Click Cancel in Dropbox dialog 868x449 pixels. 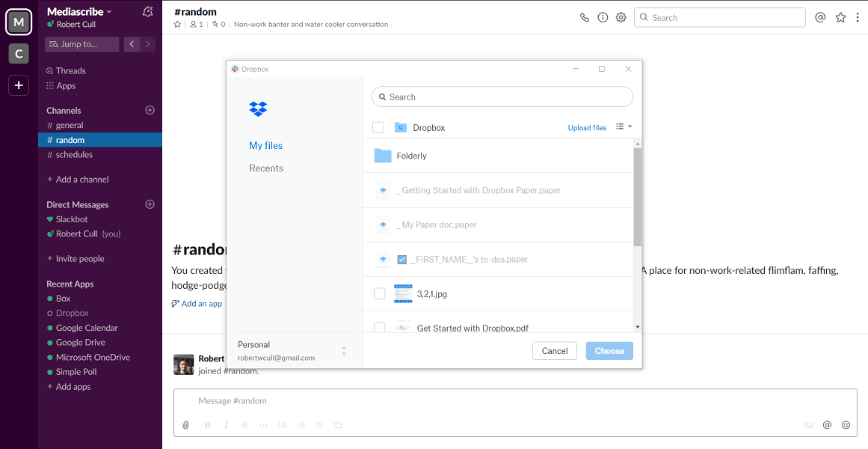(555, 351)
